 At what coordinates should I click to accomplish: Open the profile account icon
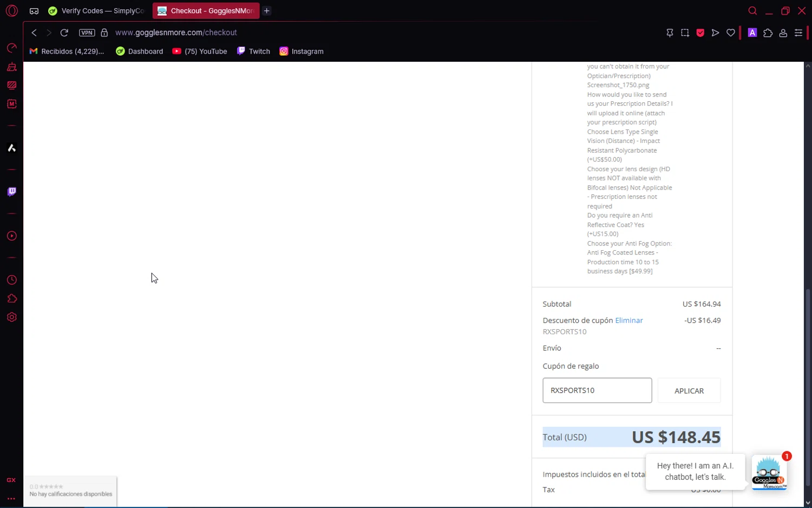point(783,33)
